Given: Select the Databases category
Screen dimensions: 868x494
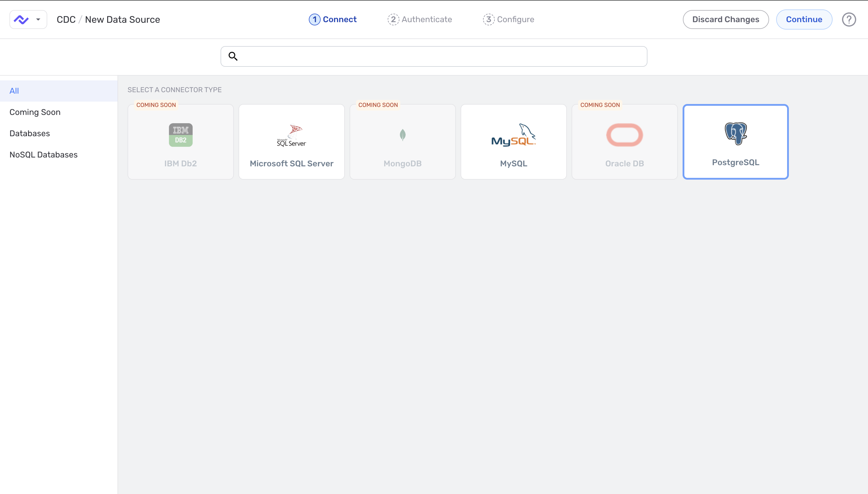Looking at the screenshot, I should (x=59, y=133).
